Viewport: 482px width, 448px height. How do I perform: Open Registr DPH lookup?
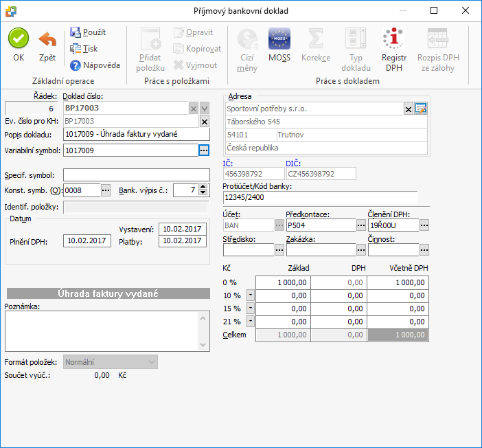tap(394, 40)
